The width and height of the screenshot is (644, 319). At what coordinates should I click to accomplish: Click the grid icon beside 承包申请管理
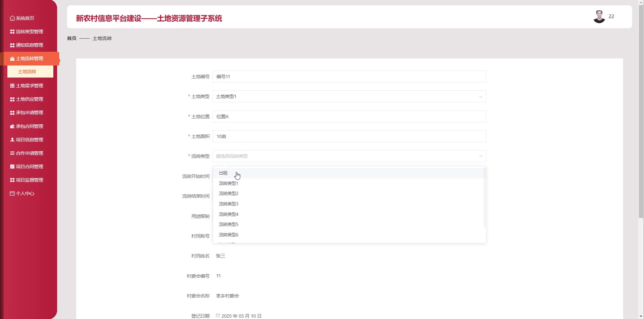(12, 113)
